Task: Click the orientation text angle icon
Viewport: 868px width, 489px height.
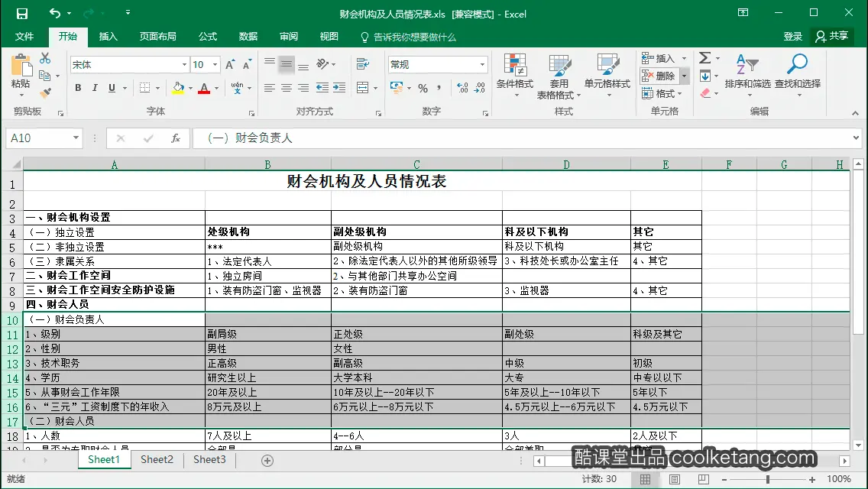Action: (x=322, y=64)
